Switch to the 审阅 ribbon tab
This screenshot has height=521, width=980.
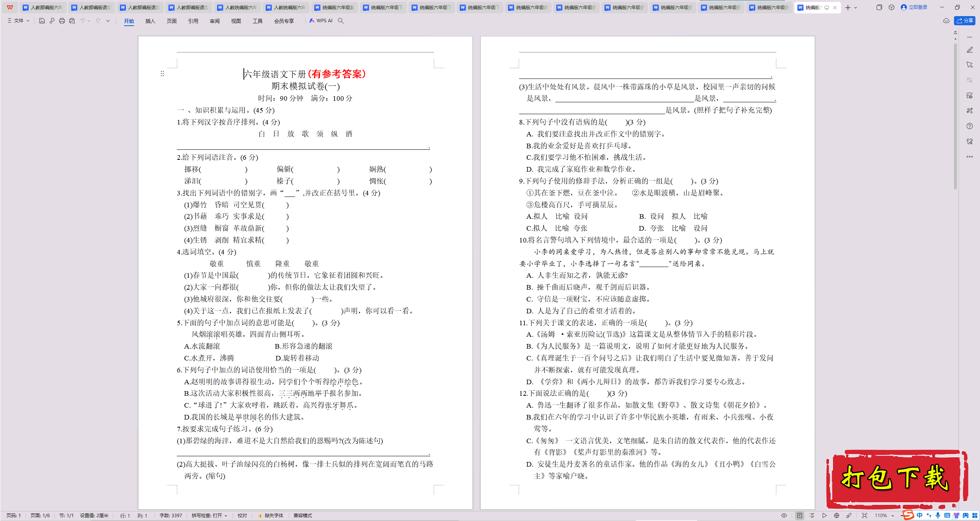tap(215, 21)
